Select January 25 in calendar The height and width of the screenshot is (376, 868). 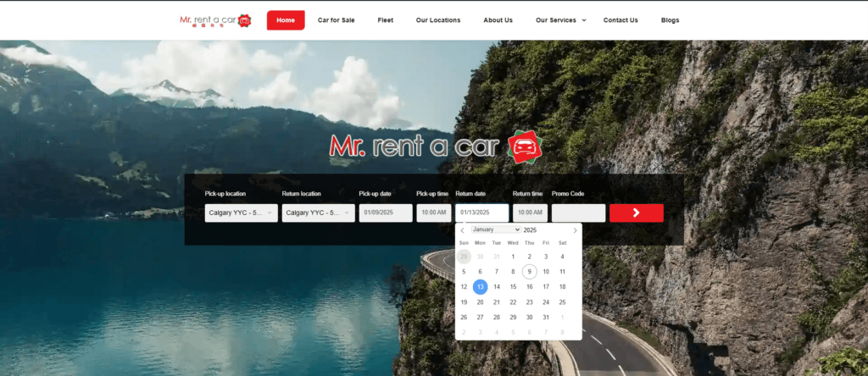point(563,302)
